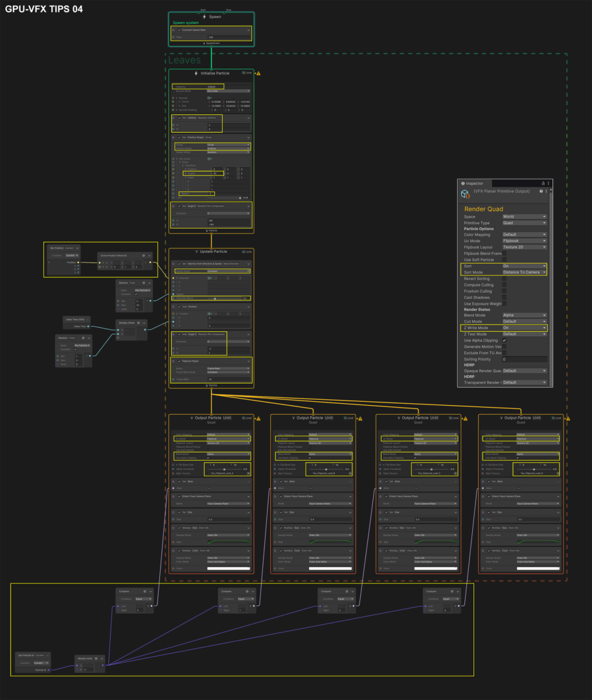
Task: Click the gear icon on Cross Product node
Action: coord(143,255)
